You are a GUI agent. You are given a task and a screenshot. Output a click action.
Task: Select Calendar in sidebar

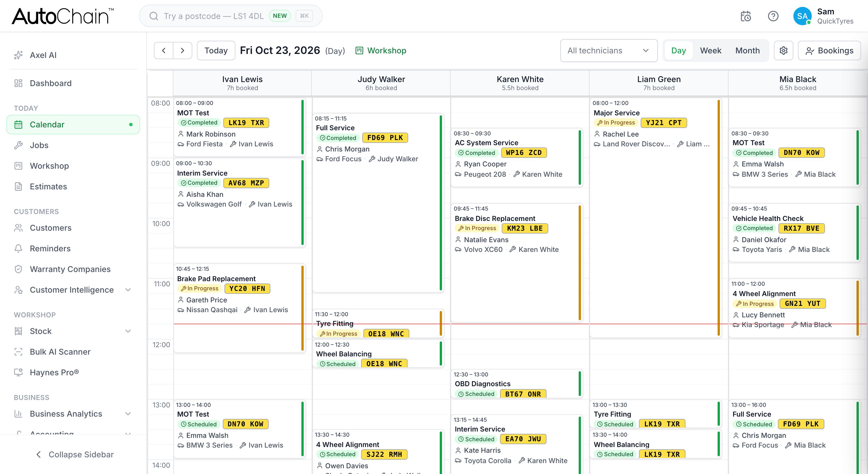coord(73,125)
